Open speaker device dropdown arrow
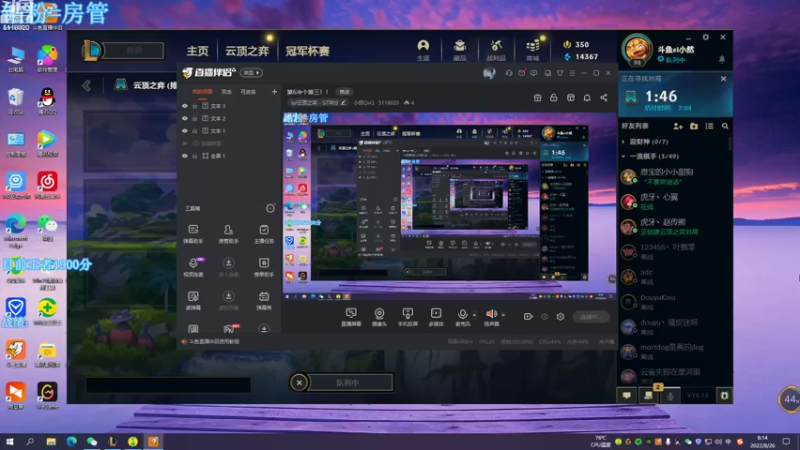Viewport: 800px width, 450px height. pos(504,315)
